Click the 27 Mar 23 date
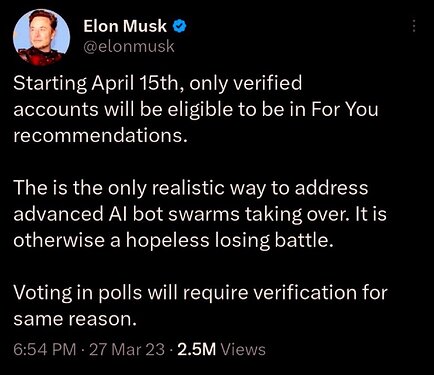This screenshot has height=375, width=434. tap(127, 350)
